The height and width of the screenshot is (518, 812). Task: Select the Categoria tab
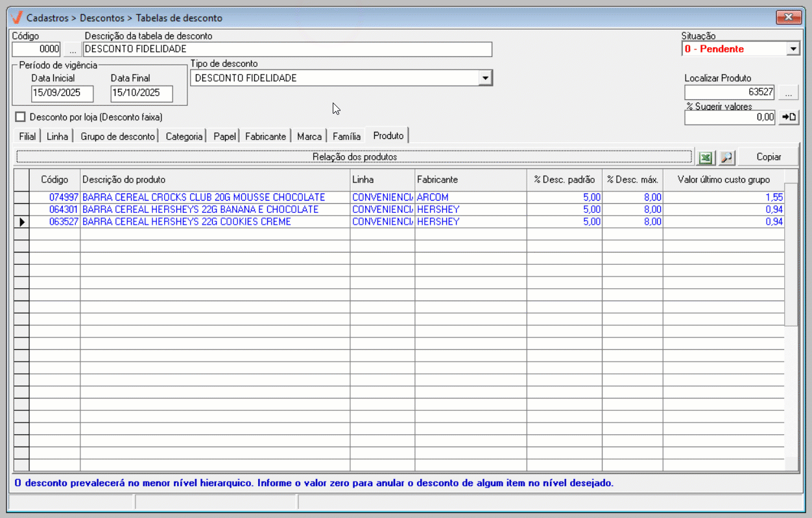[x=184, y=136]
